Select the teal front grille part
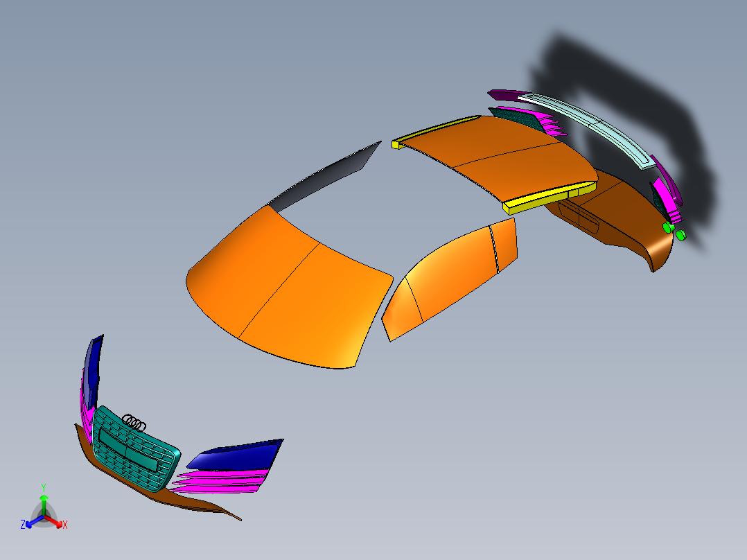This screenshot has height=560, width=747. click(135, 449)
